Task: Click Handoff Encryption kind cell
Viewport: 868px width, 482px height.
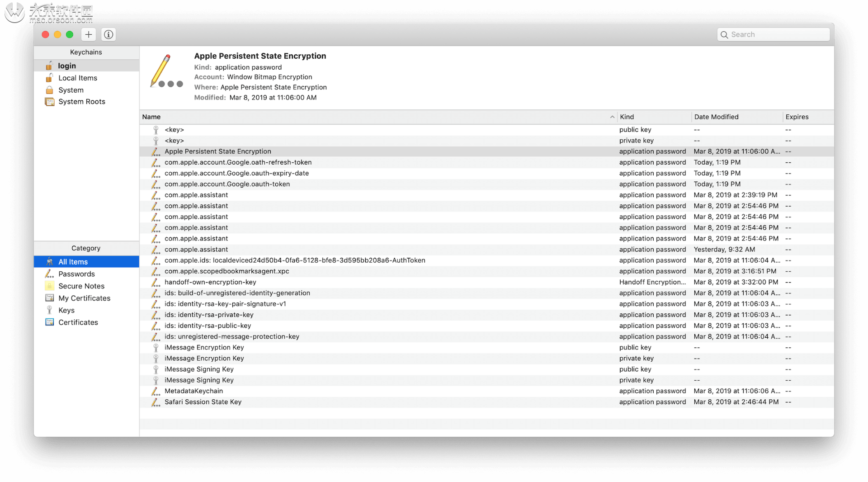Action: 652,282
